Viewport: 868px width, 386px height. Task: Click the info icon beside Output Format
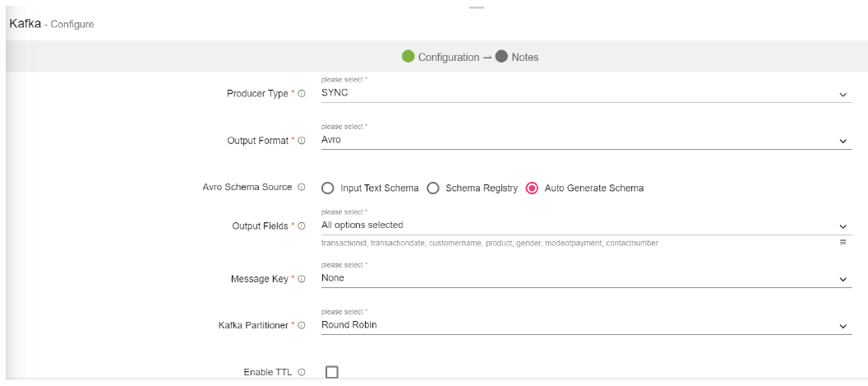pyautogui.click(x=302, y=141)
